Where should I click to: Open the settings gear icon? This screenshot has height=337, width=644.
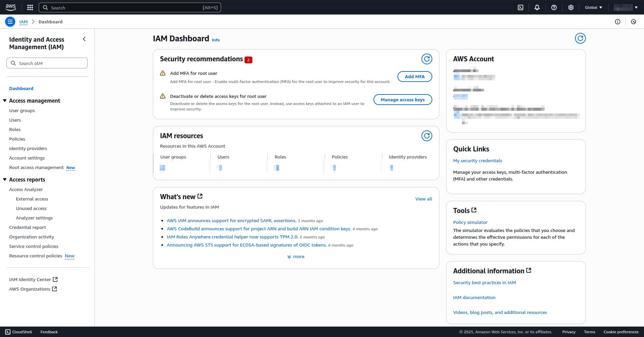pyautogui.click(x=571, y=7)
